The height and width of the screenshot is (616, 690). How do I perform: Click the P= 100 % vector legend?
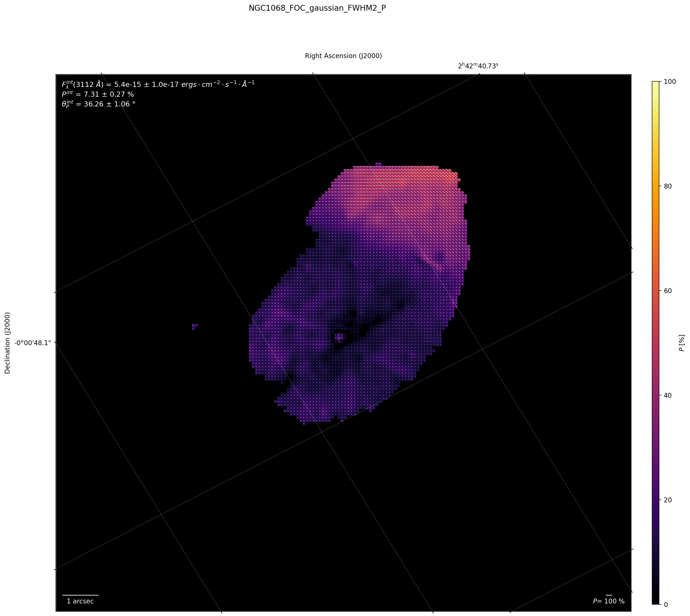pyautogui.click(x=608, y=601)
